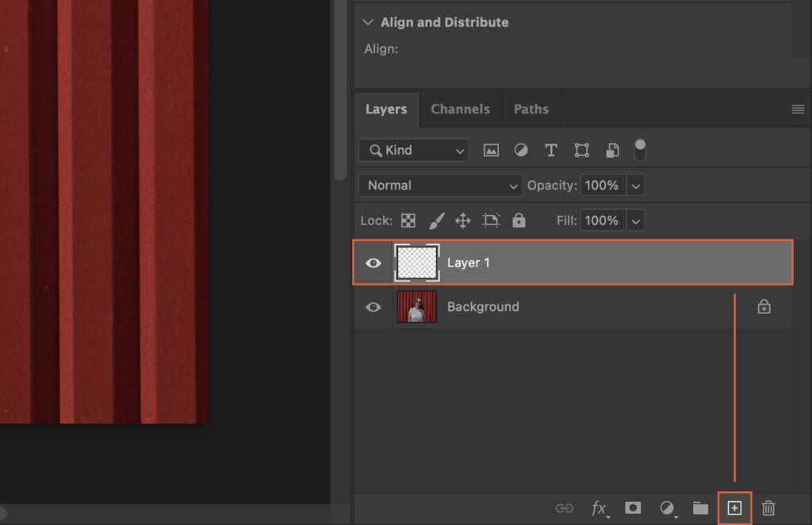Hide the Background layer visibility eye

[x=373, y=306]
